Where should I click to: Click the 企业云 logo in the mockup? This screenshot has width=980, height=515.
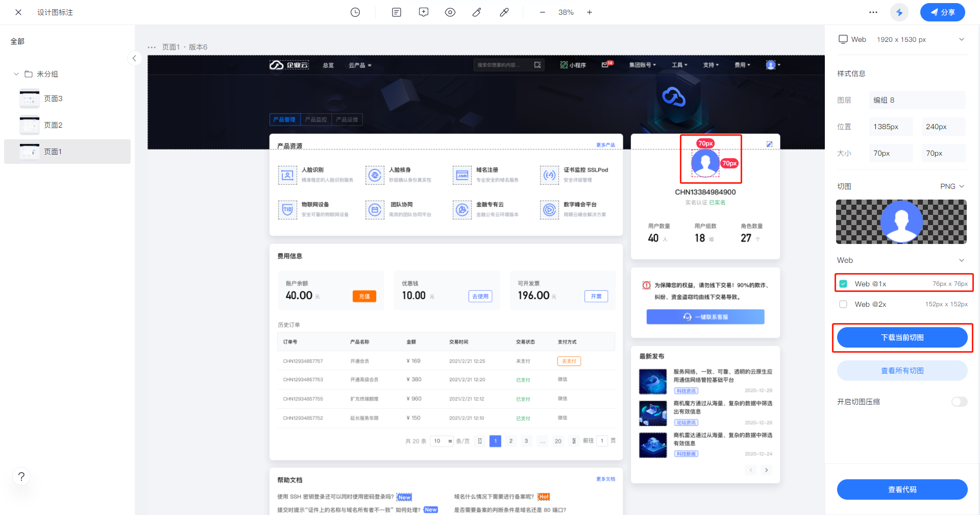click(x=289, y=65)
